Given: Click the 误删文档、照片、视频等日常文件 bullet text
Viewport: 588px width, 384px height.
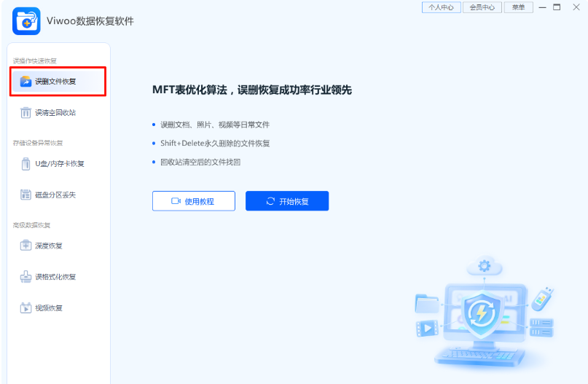Looking at the screenshot, I should pyautogui.click(x=215, y=125).
